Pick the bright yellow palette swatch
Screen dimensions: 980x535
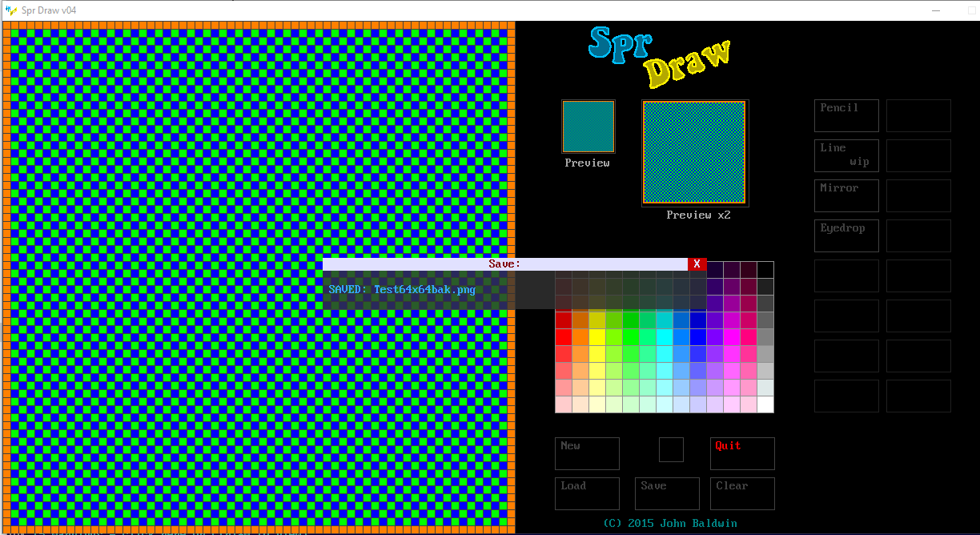tap(597, 337)
